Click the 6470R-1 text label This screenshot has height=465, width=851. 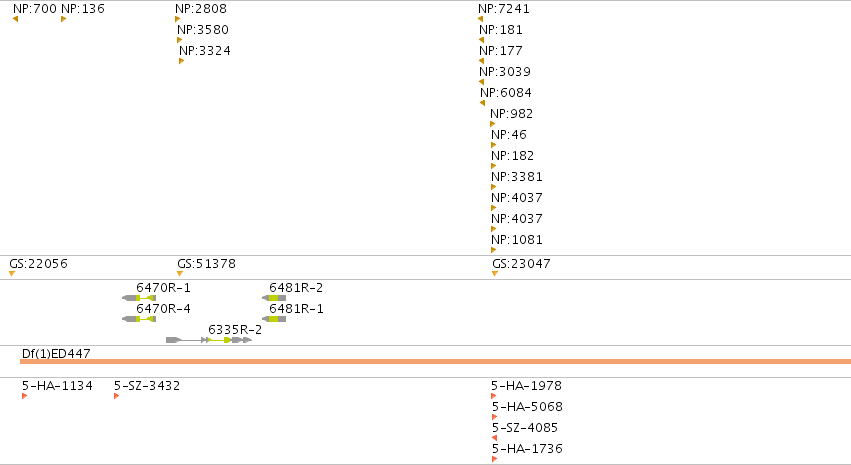click(x=163, y=288)
